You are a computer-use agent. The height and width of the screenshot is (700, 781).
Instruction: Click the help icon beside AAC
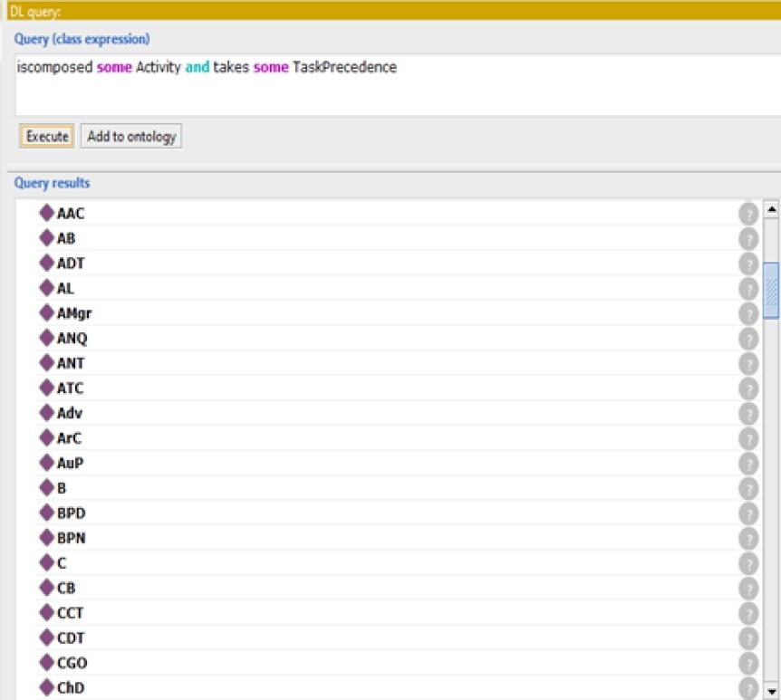(748, 215)
